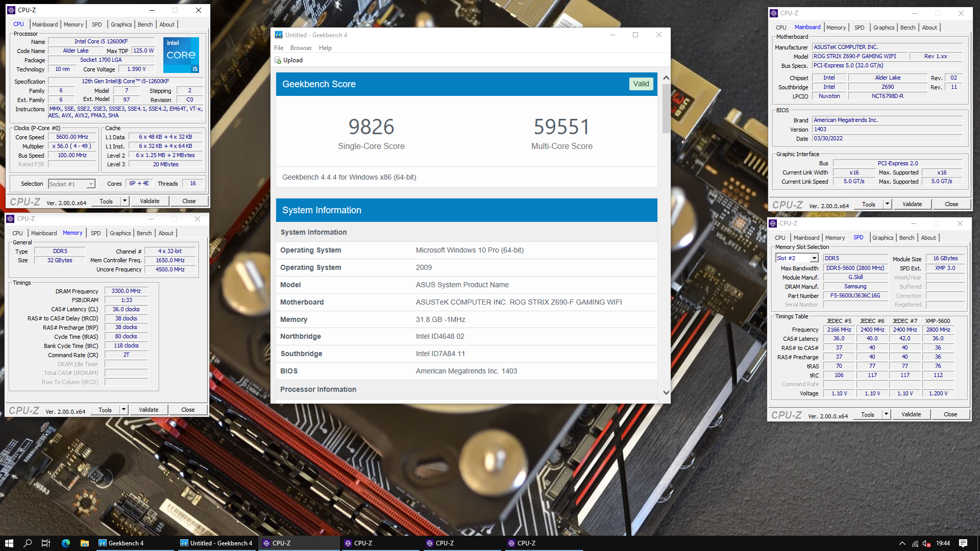Click Validate in Mainboard window

tap(912, 204)
